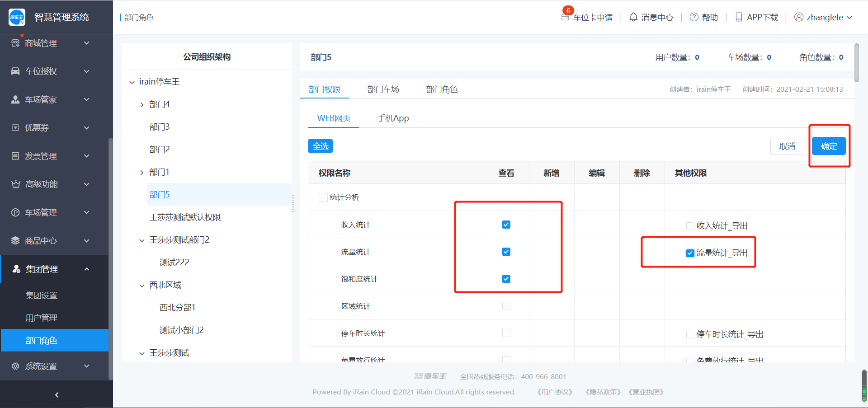Screen dimensions: 868x408
Task: Uncheck 流量统计 view permission
Action: (x=506, y=252)
